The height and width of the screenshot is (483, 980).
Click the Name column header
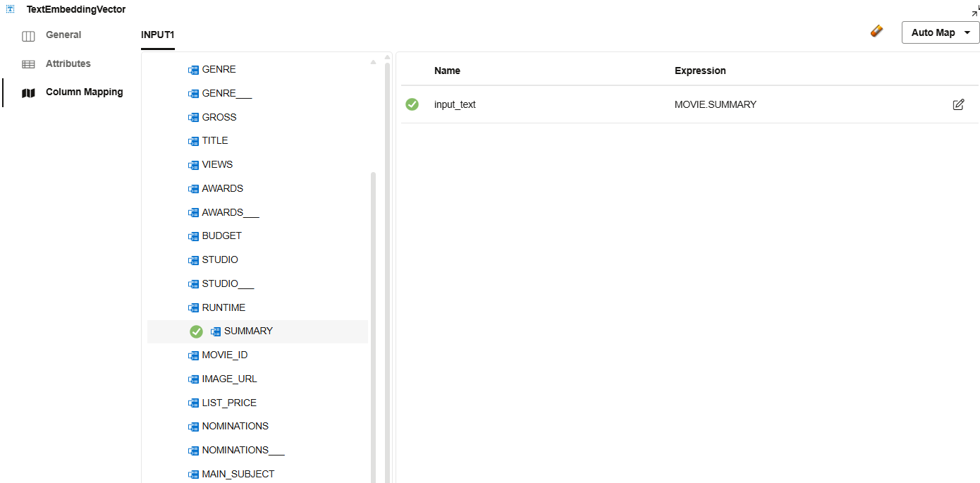coord(447,71)
